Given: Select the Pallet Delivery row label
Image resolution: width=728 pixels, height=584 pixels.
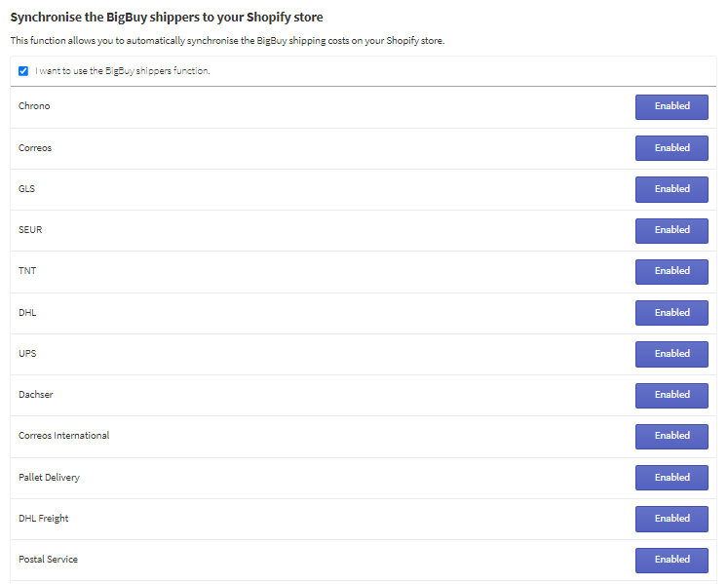Looking at the screenshot, I should pos(49,478).
